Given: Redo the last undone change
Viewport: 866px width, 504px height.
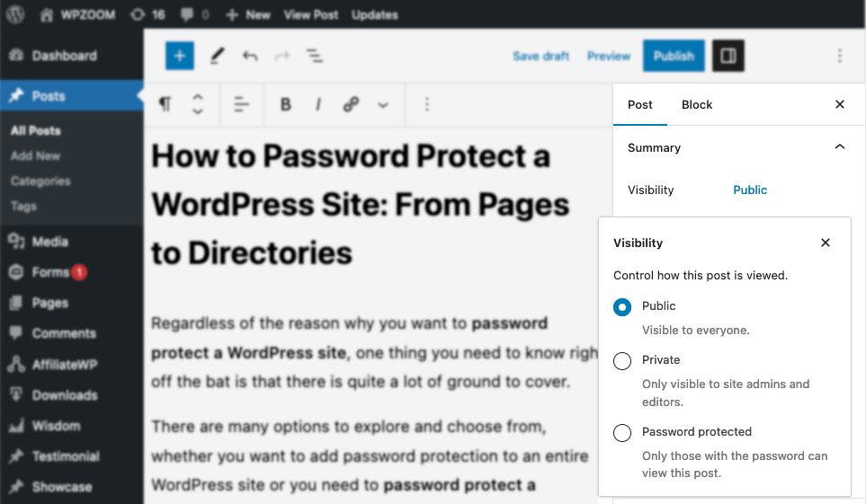Looking at the screenshot, I should coord(282,56).
